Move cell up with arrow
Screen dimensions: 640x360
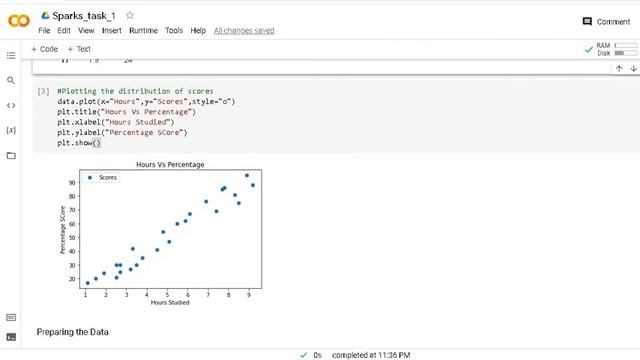(619, 69)
